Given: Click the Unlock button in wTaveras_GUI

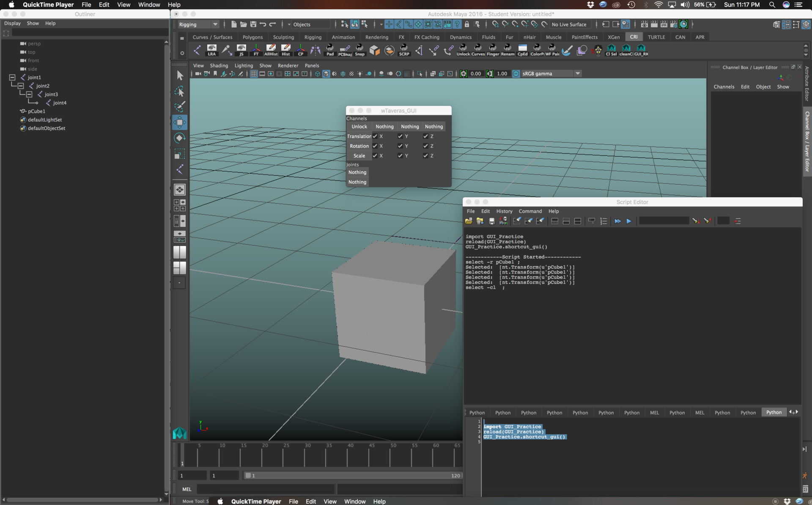Looking at the screenshot, I should [359, 127].
